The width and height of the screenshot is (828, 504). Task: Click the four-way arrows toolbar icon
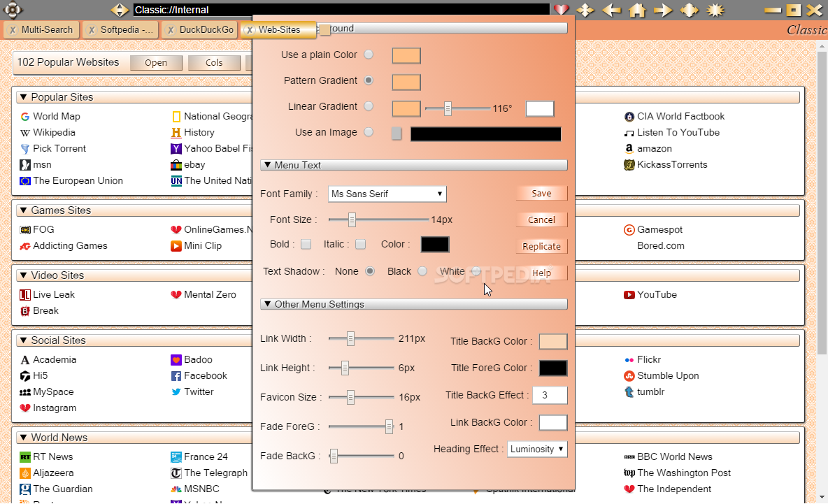point(585,10)
